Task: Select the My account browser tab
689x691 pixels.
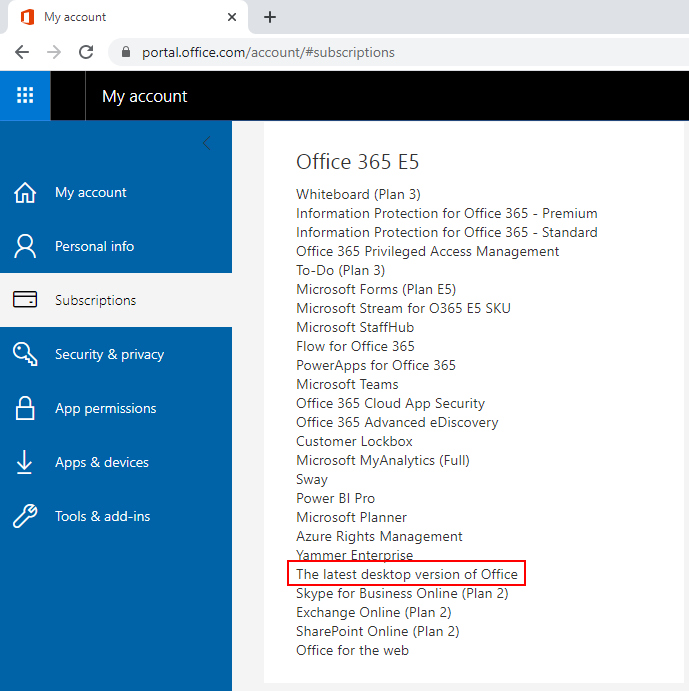Action: coord(128,17)
